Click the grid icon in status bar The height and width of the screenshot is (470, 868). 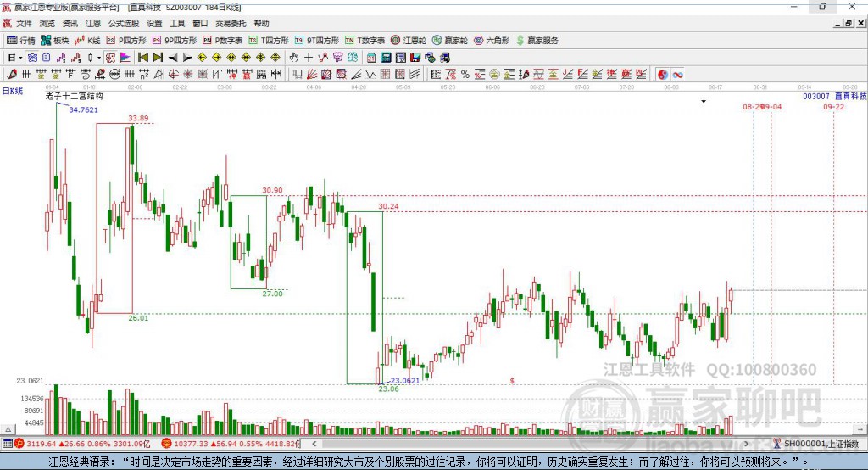pyautogui.click(x=7, y=444)
